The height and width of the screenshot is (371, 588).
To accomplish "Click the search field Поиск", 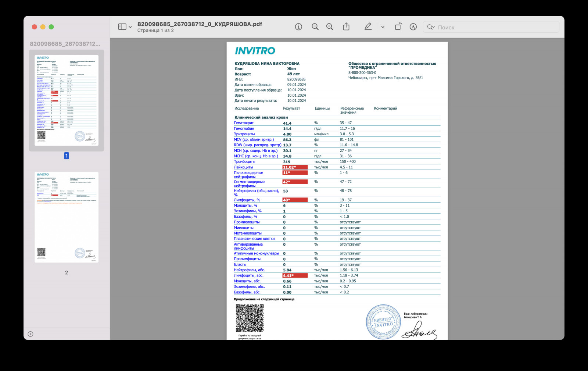I will 491,27.
